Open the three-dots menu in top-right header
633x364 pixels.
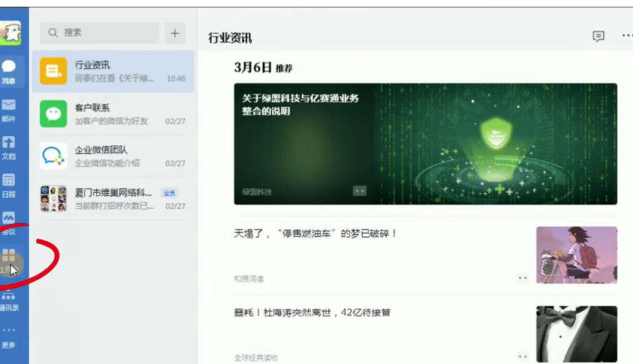(x=626, y=36)
